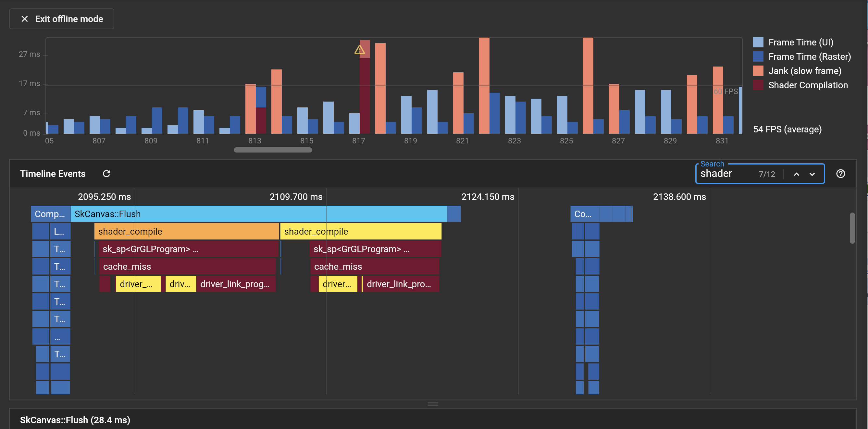
Task: Click the X icon in Exit offline mode
Action: point(25,19)
